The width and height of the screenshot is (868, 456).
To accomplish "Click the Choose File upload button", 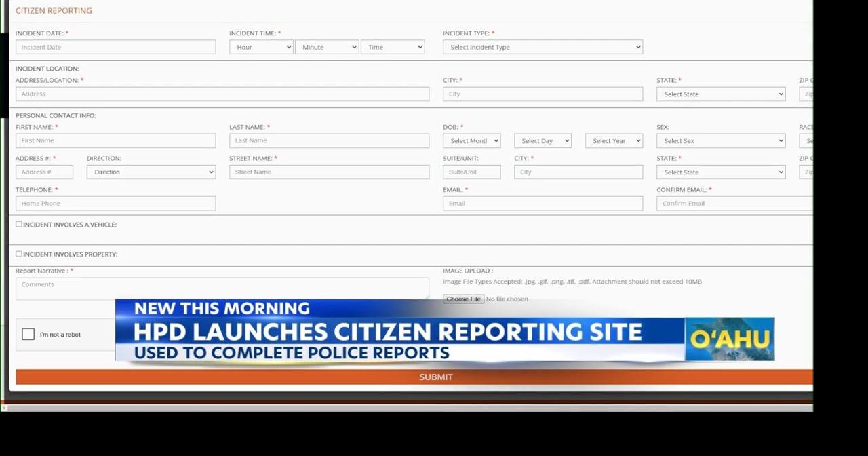I will click(463, 299).
